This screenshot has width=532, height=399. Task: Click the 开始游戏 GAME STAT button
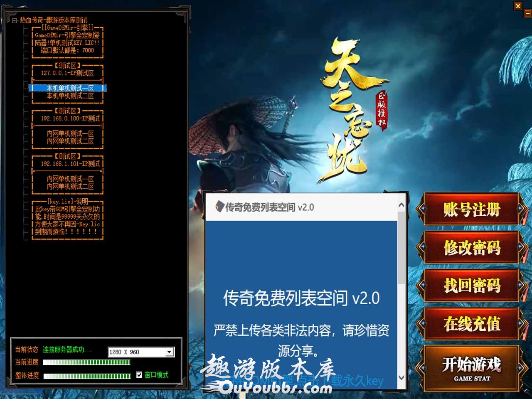tap(471, 368)
